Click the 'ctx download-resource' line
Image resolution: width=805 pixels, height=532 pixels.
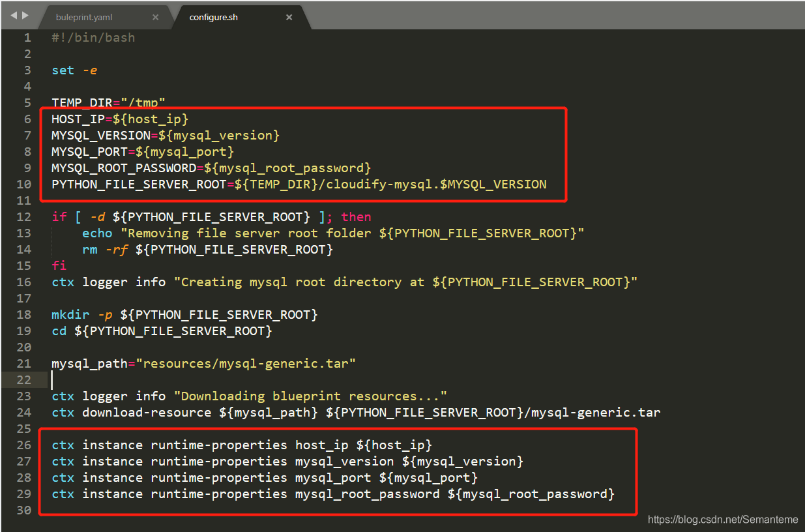pos(356,413)
